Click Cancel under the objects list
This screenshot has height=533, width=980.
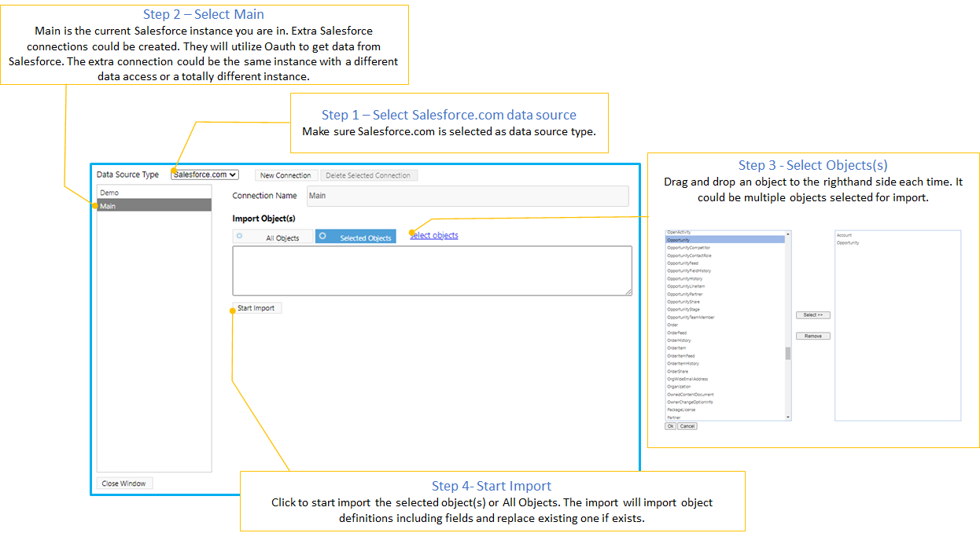[687, 426]
